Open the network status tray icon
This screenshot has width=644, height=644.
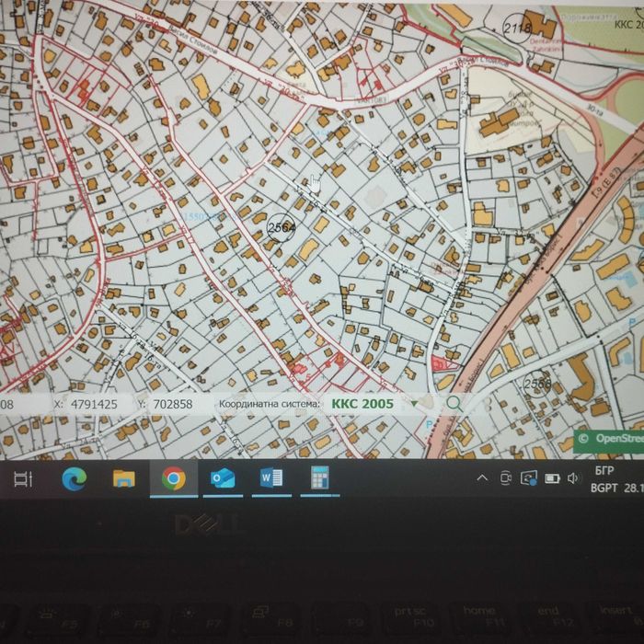pyautogui.click(x=529, y=478)
